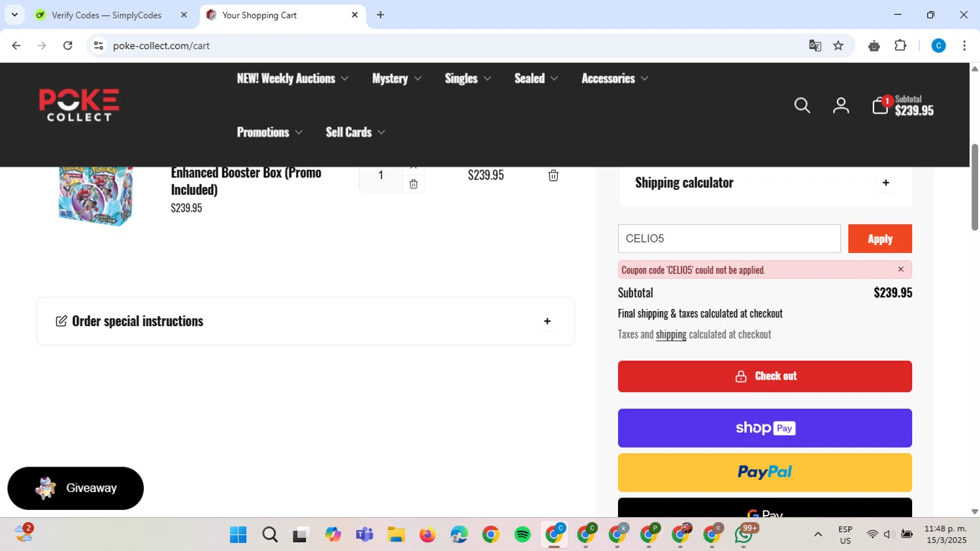Expand the Singles menu
980x551 pixels.
click(468, 78)
